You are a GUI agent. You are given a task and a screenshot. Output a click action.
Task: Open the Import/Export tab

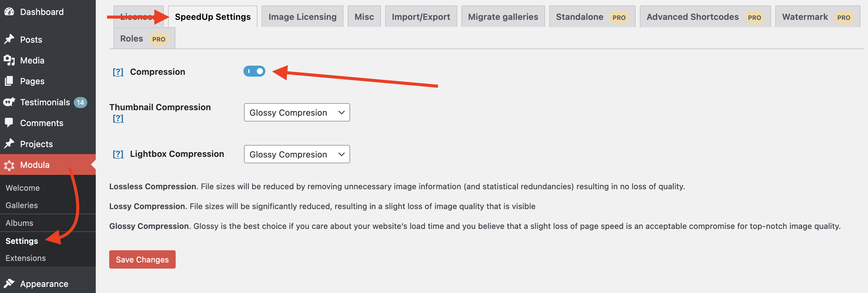pos(421,17)
